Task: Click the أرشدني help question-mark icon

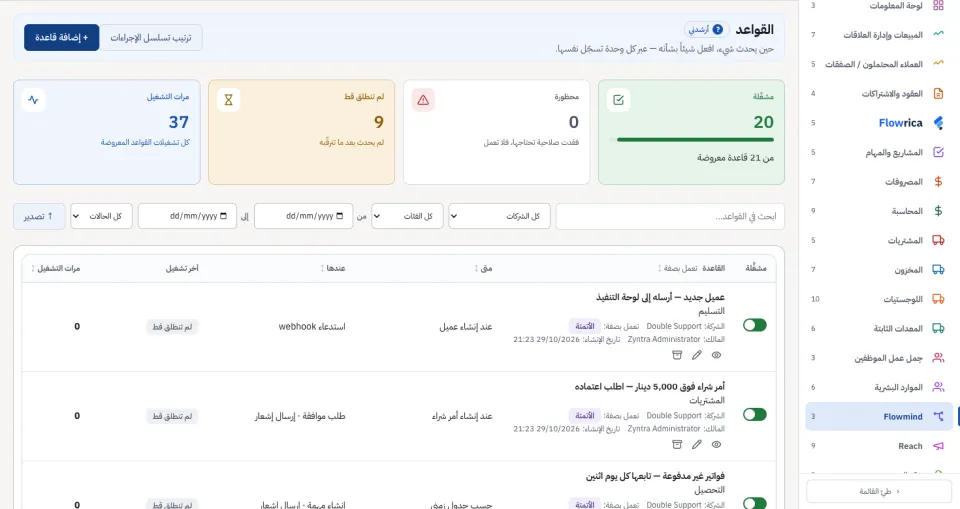Action: (x=718, y=29)
